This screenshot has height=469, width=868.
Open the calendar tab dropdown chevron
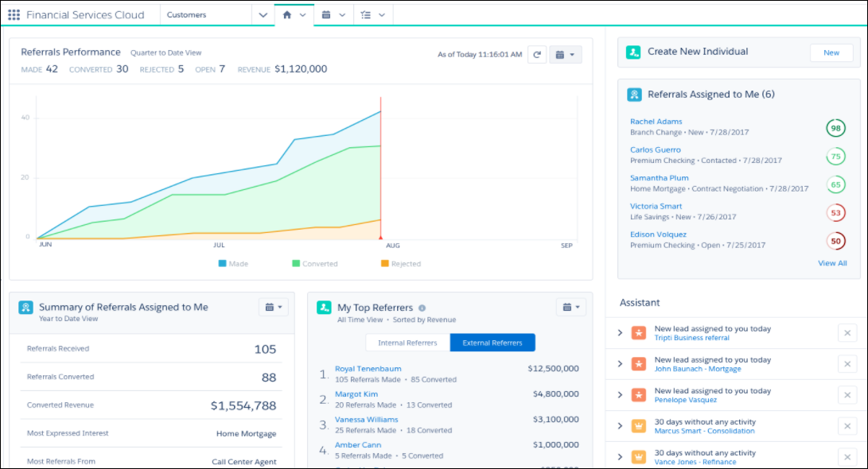point(342,15)
